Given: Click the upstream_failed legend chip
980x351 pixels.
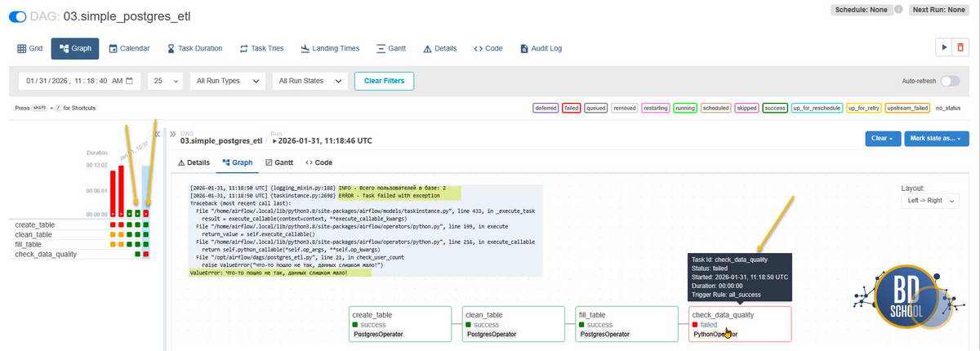Looking at the screenshot, I should click(x=907, y=108).
